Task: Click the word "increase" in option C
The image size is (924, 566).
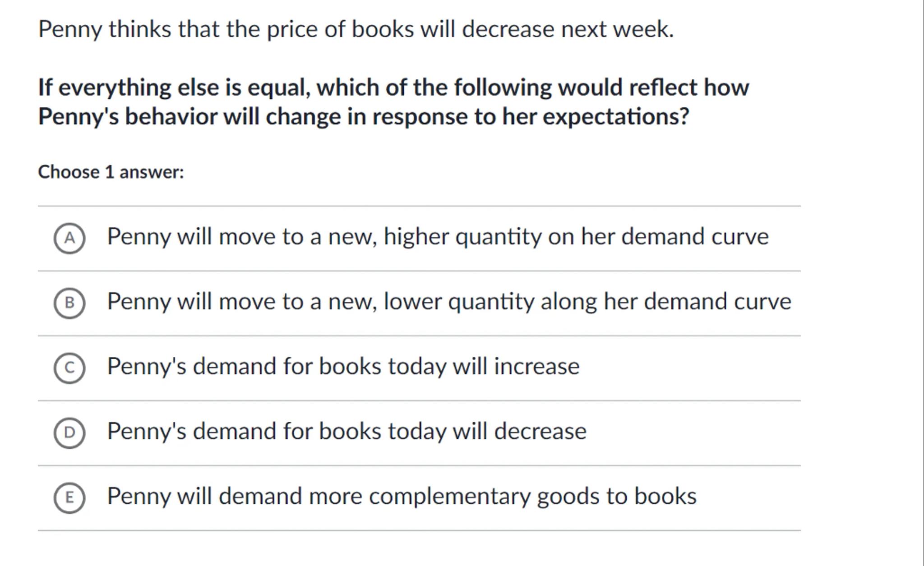Action: tap(536, 366)
